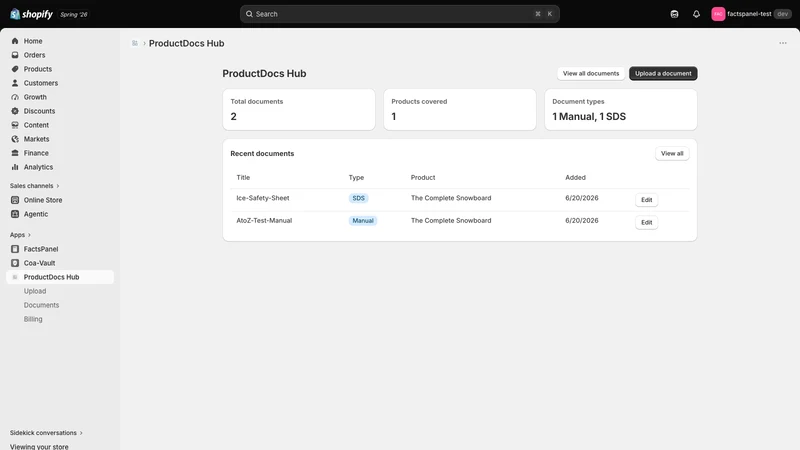The height and width of the screenshot is (450, 800).
Task: Click the SDS type badge
Action: pyautogui.click(x=359, y=198)
